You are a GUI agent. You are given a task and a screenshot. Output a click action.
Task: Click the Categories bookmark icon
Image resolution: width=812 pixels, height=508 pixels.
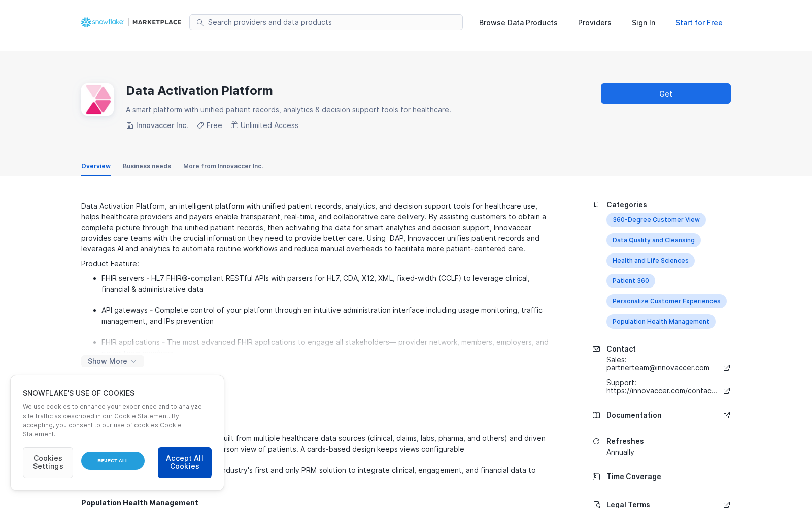[x=596, y=205]
